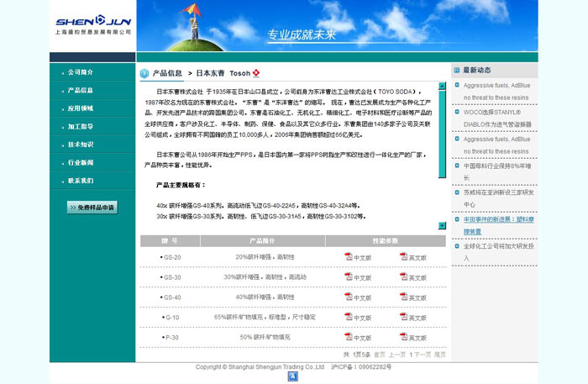Go to 上一页 in pagination

pyautogui.click(x=396, y=355)
